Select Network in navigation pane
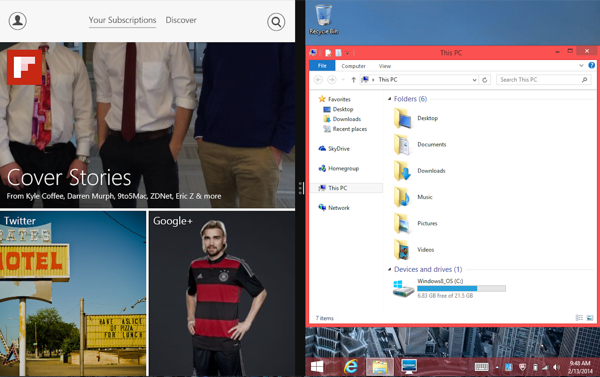The width and height of the screenshot is (600, 377). click(x=334, y=208)
